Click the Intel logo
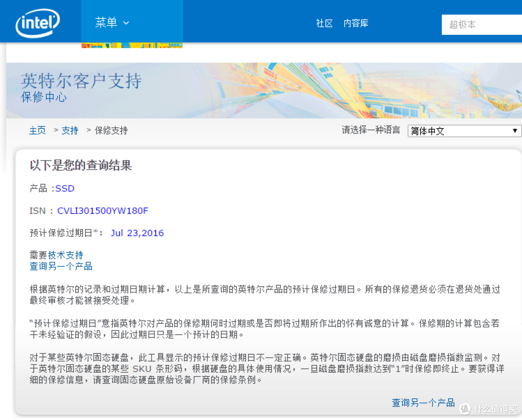The height and width of the screenshot is (420, 522). 38,23
